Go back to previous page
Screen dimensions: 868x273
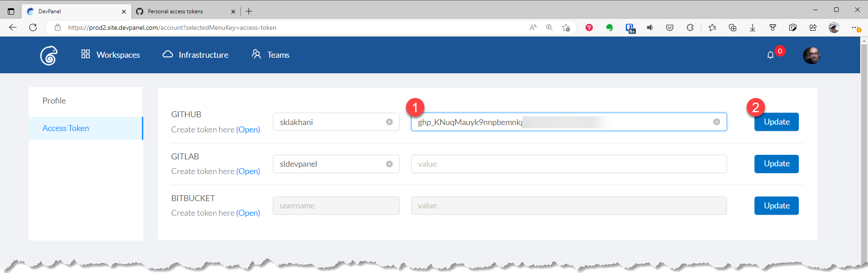click(x=13, y=27)
